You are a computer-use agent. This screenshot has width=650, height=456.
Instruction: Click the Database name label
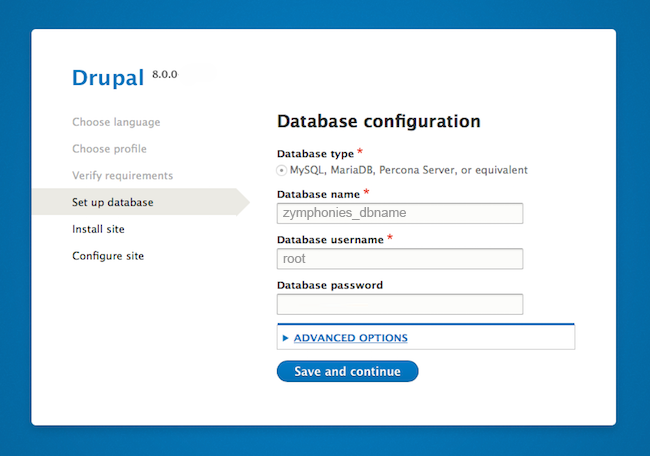click(x=318, y=194)
